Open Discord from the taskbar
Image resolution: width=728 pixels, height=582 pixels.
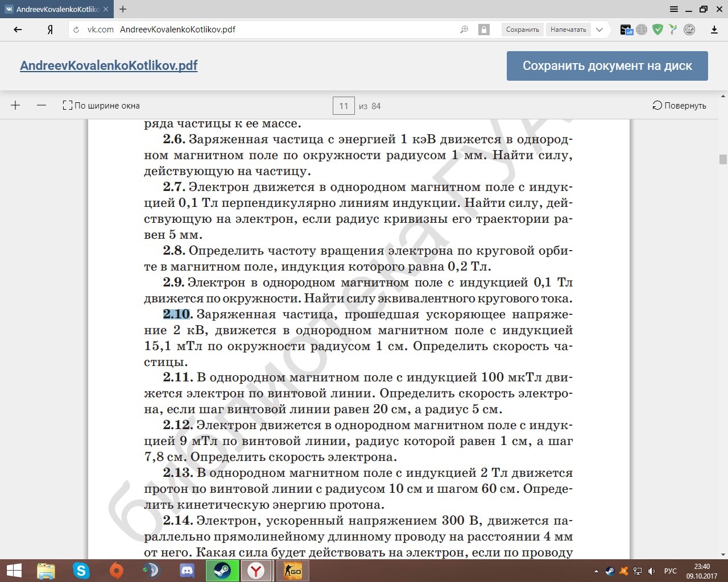coord(187,571)
